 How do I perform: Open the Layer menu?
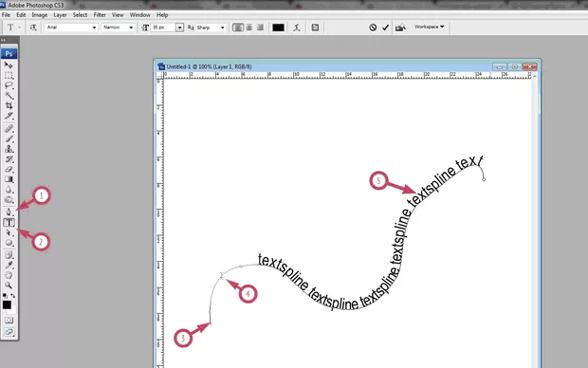(x=60, y=15)
